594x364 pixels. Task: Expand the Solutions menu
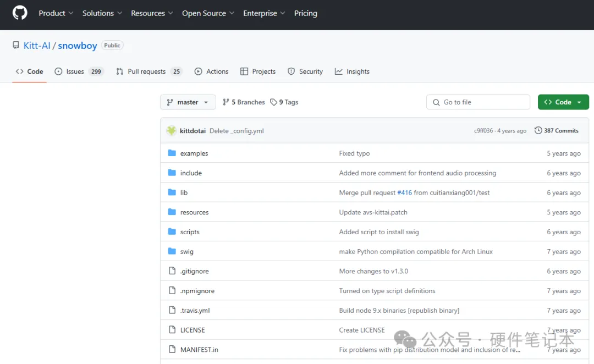tap(102, 13)
